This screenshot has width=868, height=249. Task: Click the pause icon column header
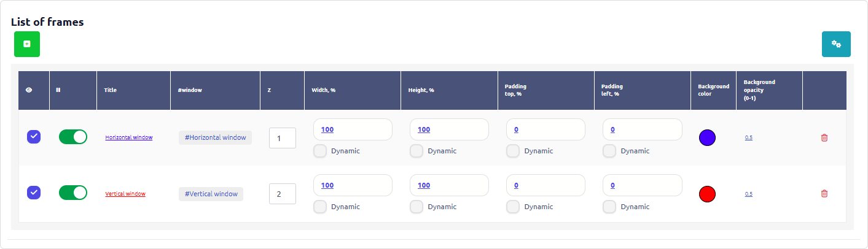point(58,90)
